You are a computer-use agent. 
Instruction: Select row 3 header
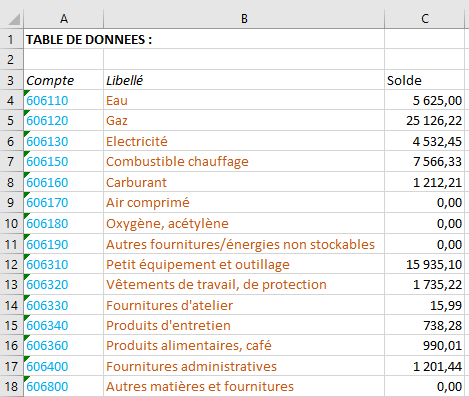pyautogui.click(x=11, y=80)
